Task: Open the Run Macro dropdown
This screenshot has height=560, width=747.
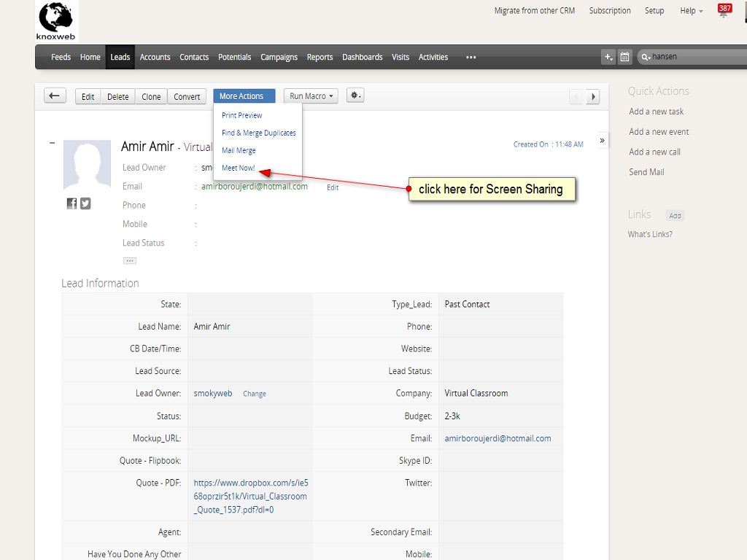Action: coord(311,96)
